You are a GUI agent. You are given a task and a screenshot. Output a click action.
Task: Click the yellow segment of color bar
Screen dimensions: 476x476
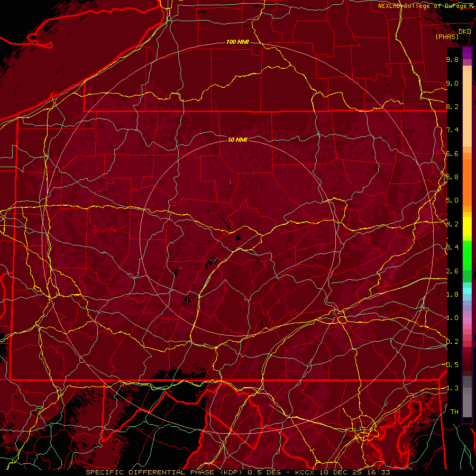[x=467, y=226]
